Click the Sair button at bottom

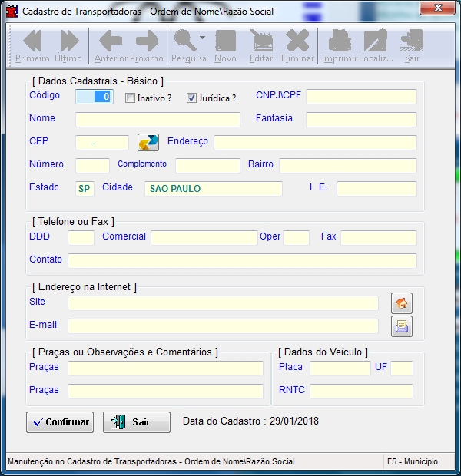click(x=137, y=422)
